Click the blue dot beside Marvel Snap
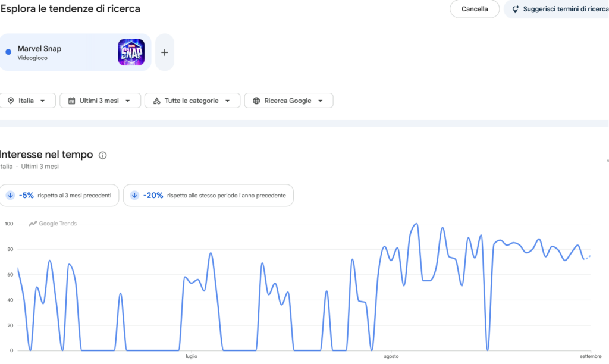 pyautogui.click(x=8, y=52)
